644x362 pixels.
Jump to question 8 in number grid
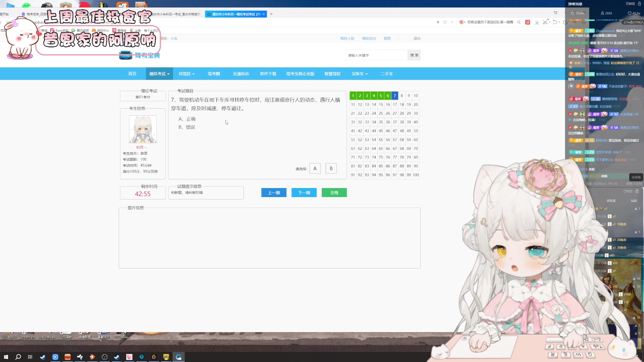[401, 96]
